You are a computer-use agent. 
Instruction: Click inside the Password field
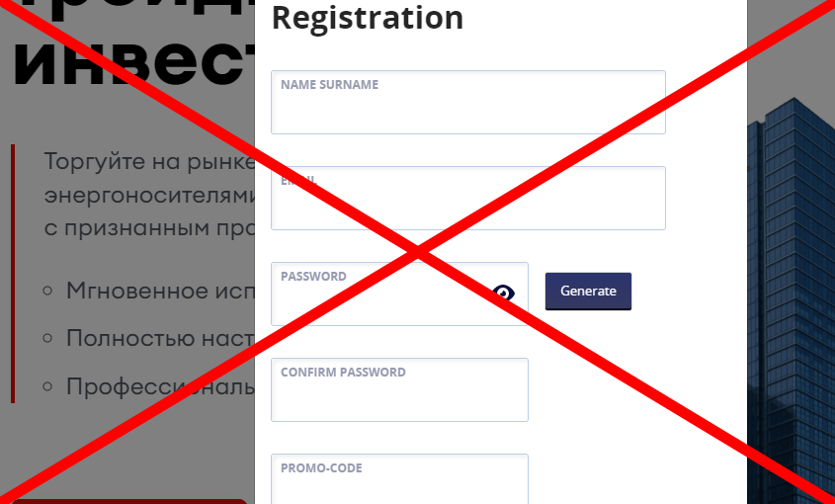click(x=399, y=294)
